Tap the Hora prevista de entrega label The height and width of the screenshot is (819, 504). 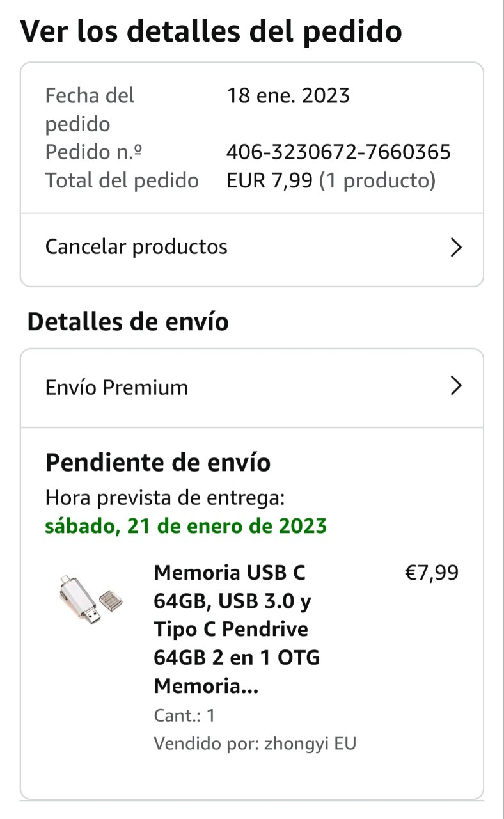click(x=165, y=497)
